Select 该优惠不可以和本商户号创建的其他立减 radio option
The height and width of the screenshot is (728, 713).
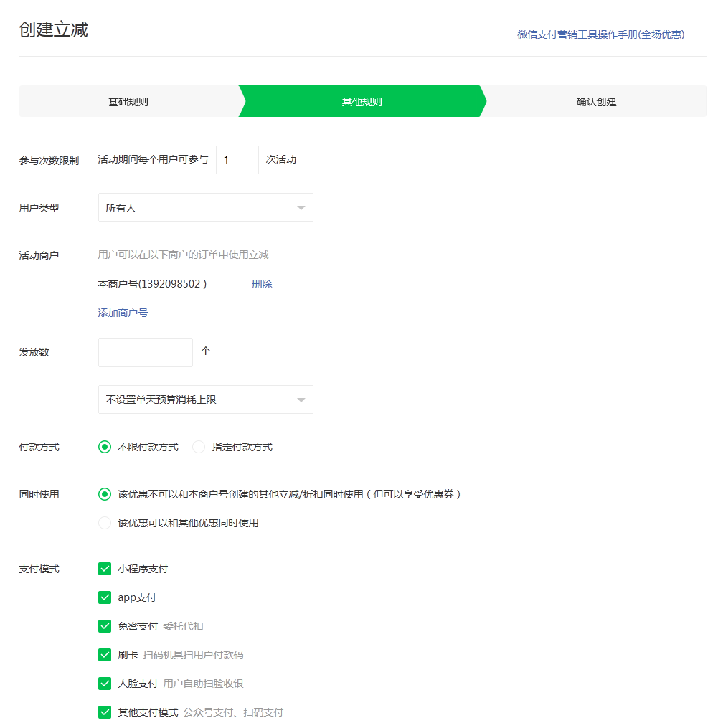tap(105, 494)
